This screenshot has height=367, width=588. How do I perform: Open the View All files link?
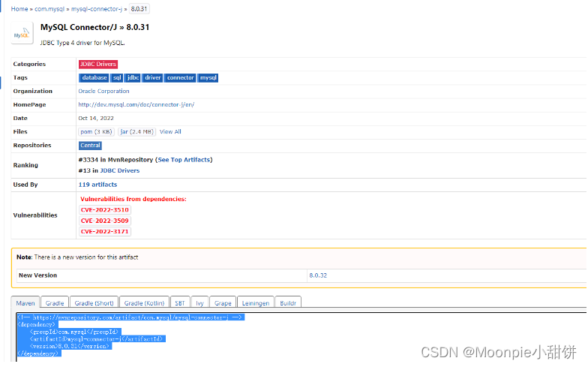click(170, 132)
